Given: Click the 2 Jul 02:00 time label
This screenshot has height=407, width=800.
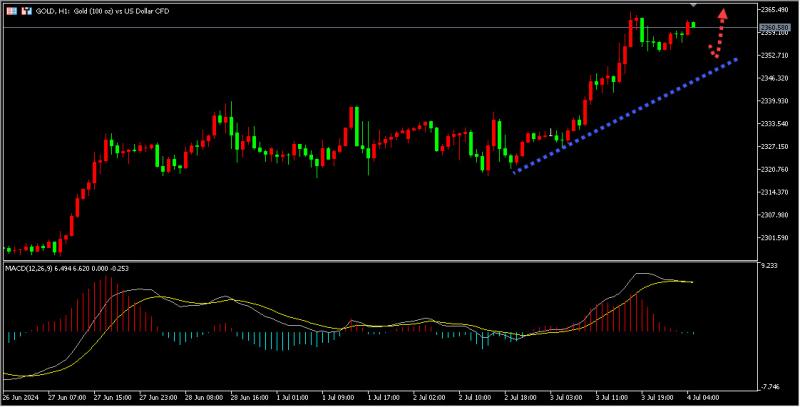Looking at the screenshot, I should click(430, 397).
